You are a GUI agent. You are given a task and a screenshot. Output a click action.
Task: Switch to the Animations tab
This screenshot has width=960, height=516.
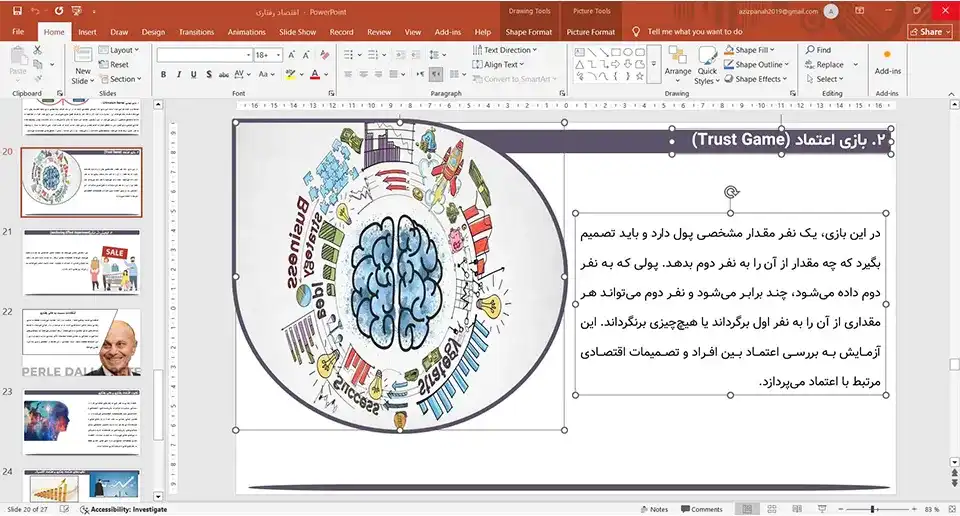pyautogui.click(x=247, y=32)
